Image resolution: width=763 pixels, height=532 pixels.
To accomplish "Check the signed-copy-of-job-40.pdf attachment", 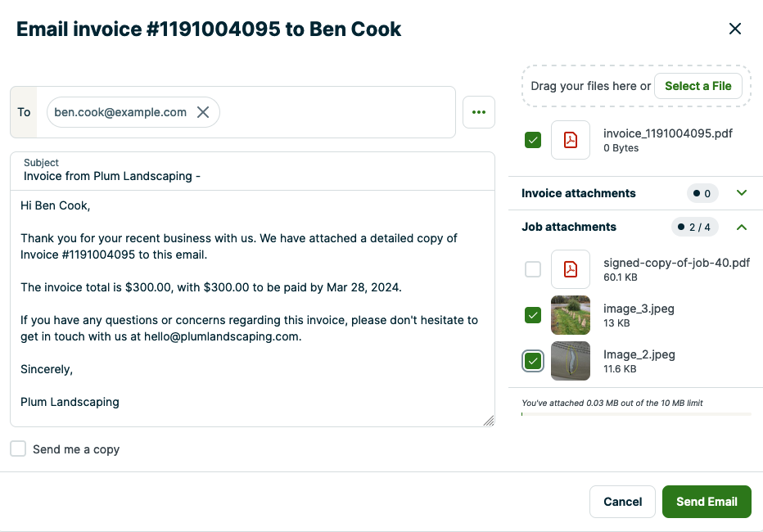I will (x=533, y=269).
